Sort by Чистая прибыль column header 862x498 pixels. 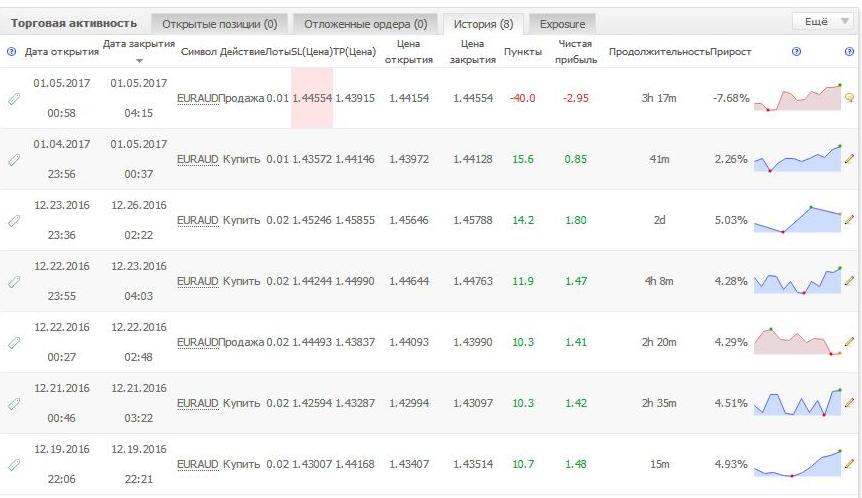pos(576,52)
